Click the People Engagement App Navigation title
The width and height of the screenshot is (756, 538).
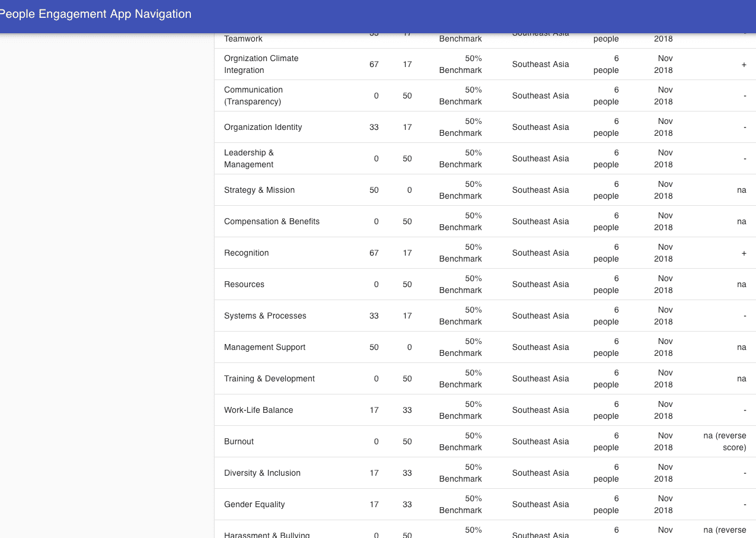pyautogui.click(x=95, y=14)
